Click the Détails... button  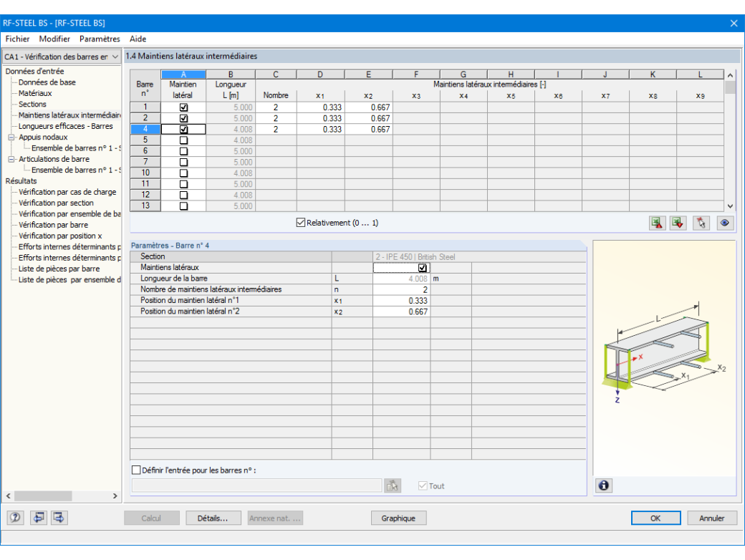(213, 518)
